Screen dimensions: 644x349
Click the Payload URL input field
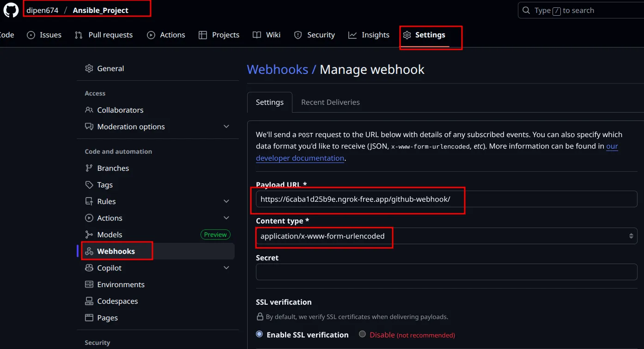click(x=446, y=199)
